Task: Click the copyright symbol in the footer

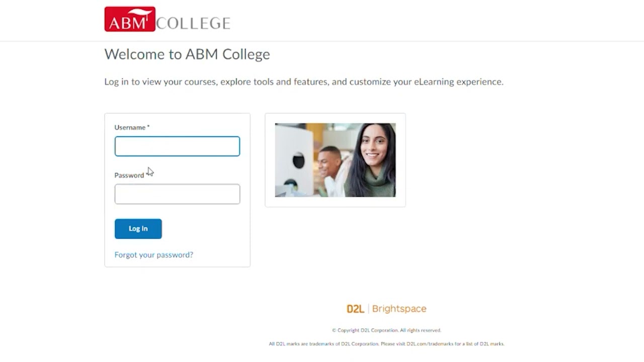Action: [x=333, y=330]
